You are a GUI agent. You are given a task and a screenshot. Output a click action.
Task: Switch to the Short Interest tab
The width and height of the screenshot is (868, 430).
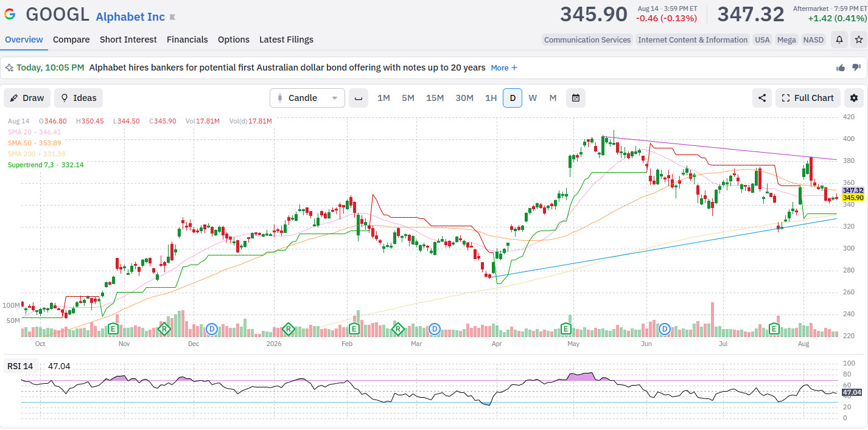(128, 40)
